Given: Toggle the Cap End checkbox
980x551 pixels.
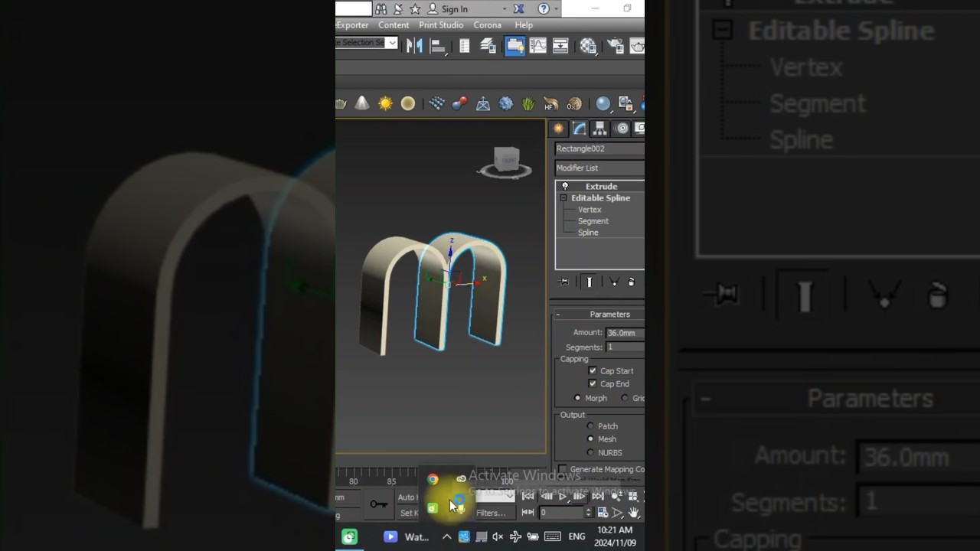Looking at the screenshot, I should [x=593, y=383].
